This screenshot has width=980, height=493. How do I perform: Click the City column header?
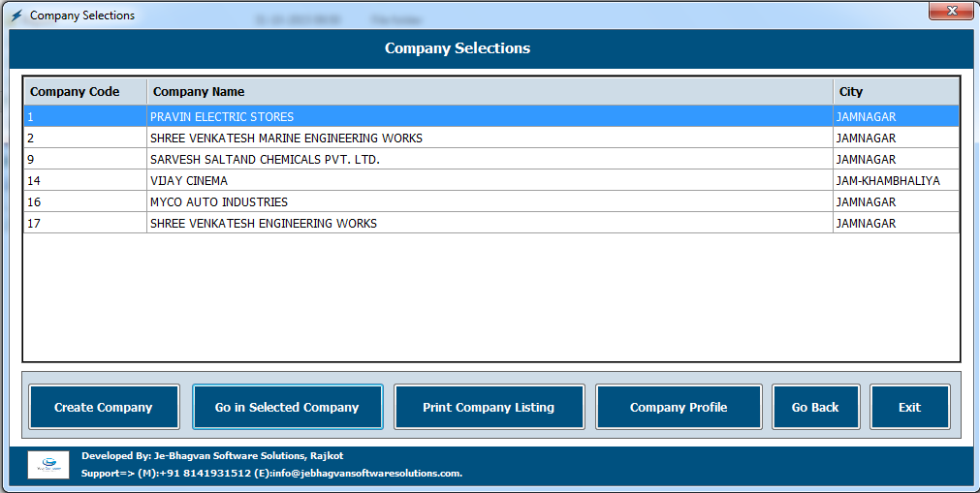pos(897,92)
